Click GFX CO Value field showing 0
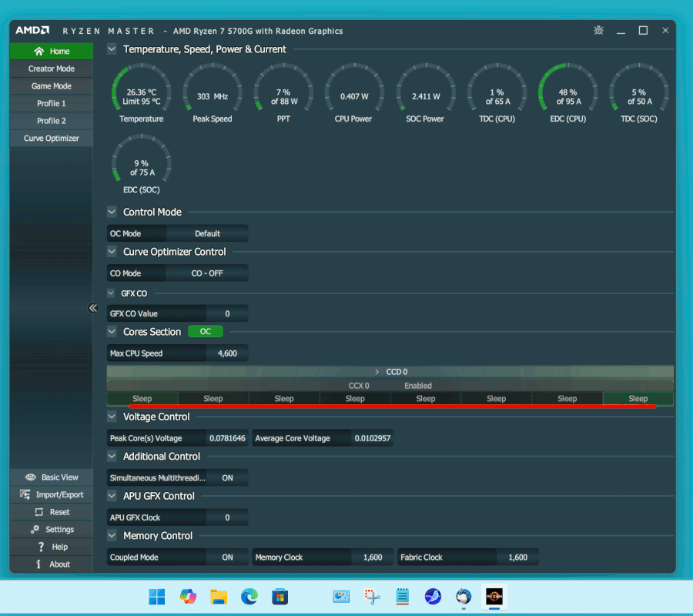Image resolution: width=693 pixels, height=616 pixels. click(227, 313)
